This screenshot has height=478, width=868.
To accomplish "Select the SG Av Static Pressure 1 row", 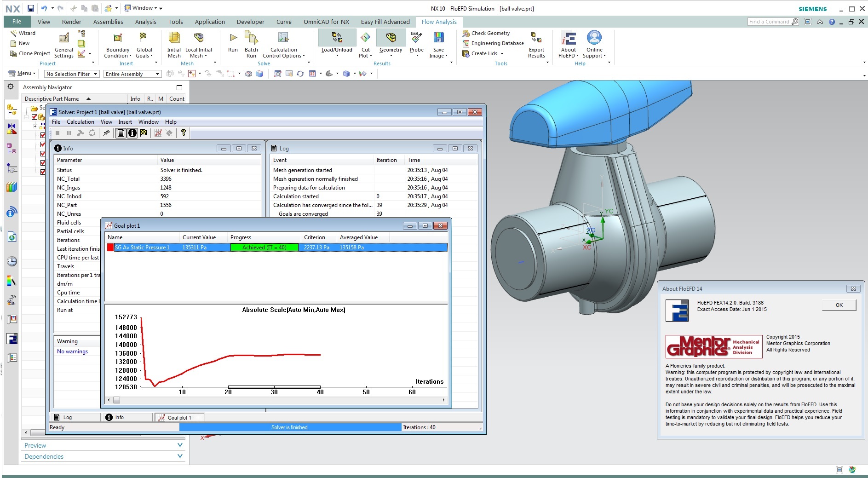I will [276, 248].
